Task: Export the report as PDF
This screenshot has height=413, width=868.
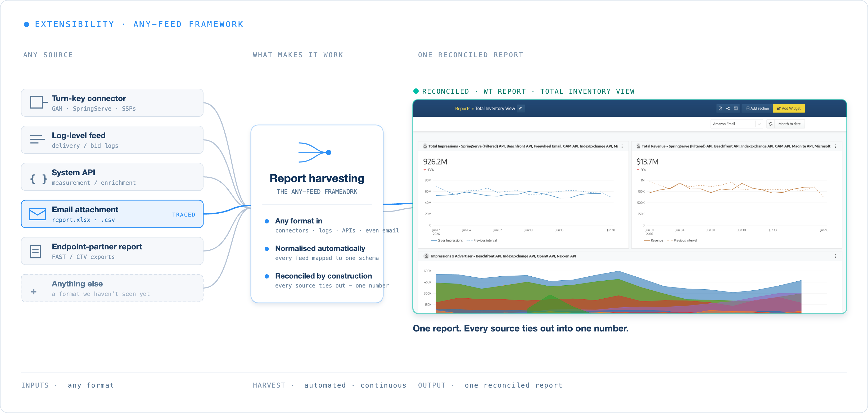Action: tap(720, 108)
